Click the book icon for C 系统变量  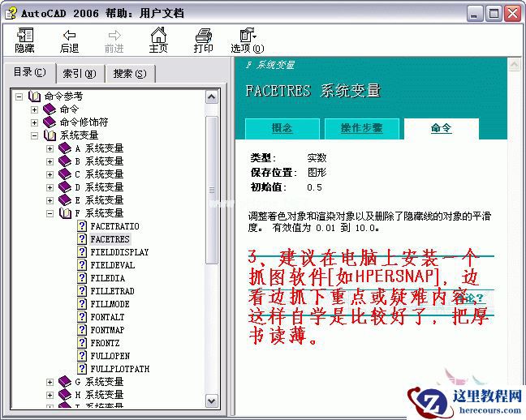tap(65, 174)
